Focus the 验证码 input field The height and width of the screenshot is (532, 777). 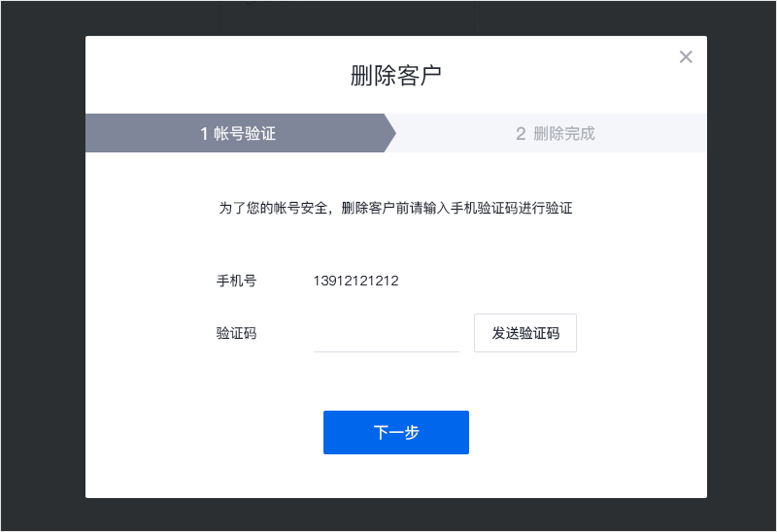[x=387, y=333]
